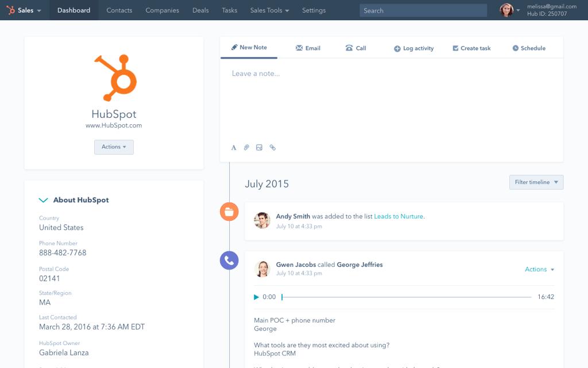Viewport: 588px width, 368px height.
Task: Open the Create task tab
Action: (471, 48)
